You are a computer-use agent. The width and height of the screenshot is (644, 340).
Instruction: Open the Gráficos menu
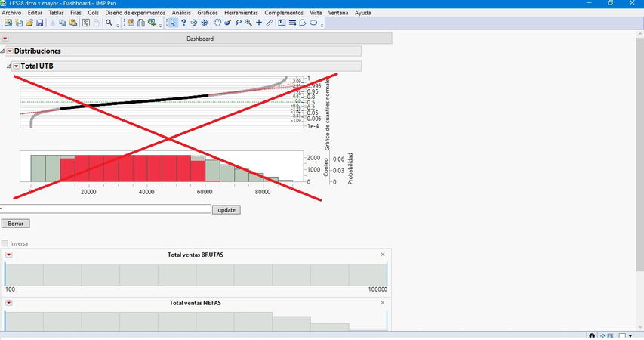pos(208,13)
